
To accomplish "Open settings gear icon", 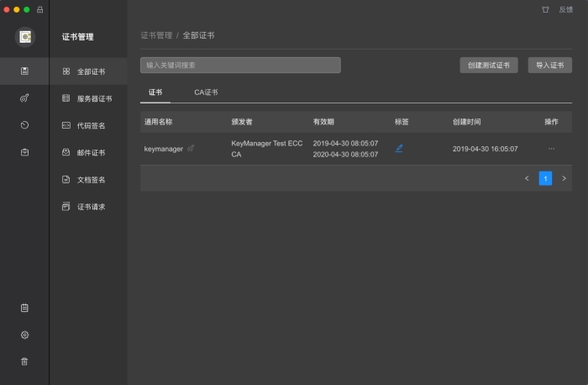I will (x=24, y=335).
